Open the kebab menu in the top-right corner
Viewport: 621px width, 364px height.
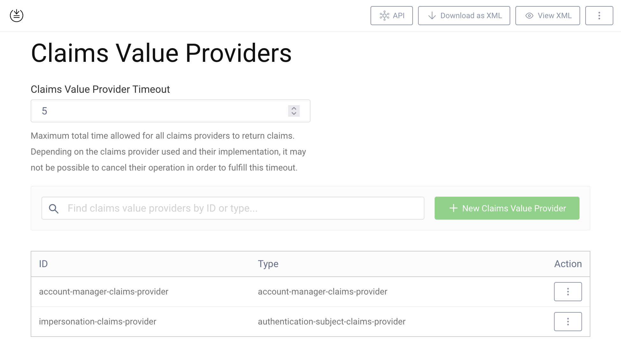pyautogui.click(x=599, y=15)
